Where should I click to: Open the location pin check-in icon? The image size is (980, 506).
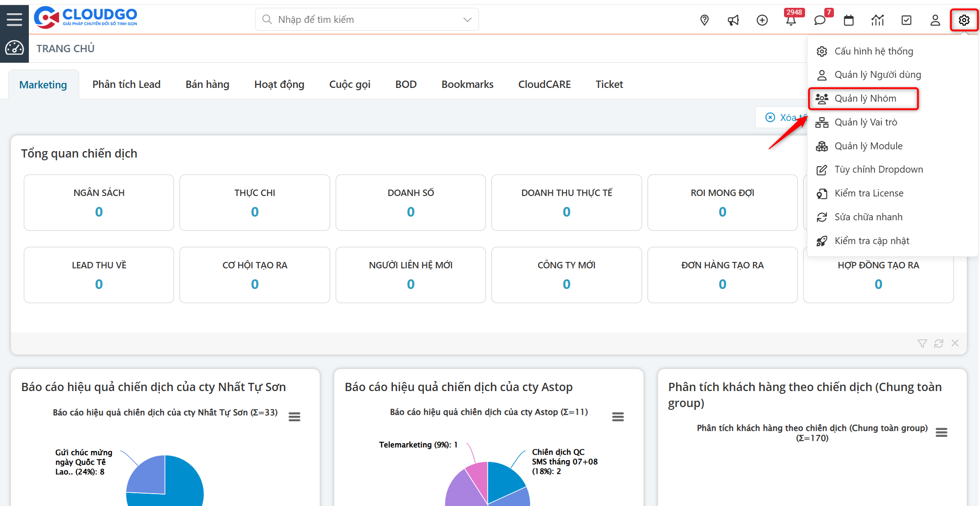pos(704,20)
